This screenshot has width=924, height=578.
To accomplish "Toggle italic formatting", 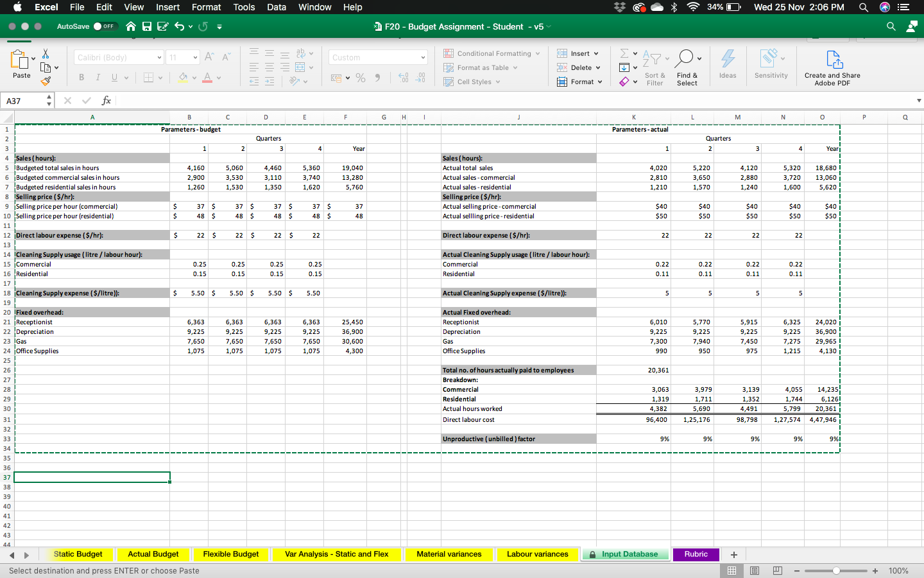I will click(x=98, y=77).
